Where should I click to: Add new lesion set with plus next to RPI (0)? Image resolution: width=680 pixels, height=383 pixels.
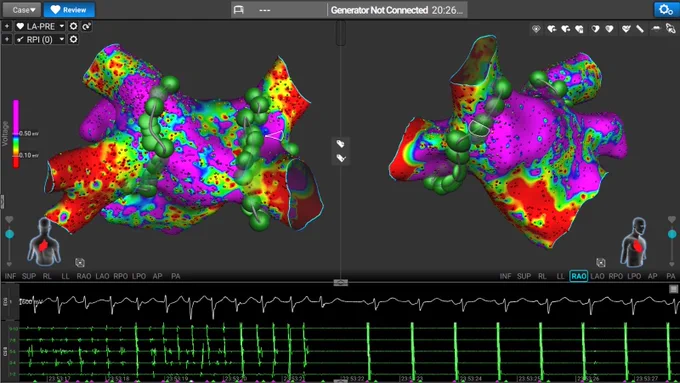pos(7,39)
